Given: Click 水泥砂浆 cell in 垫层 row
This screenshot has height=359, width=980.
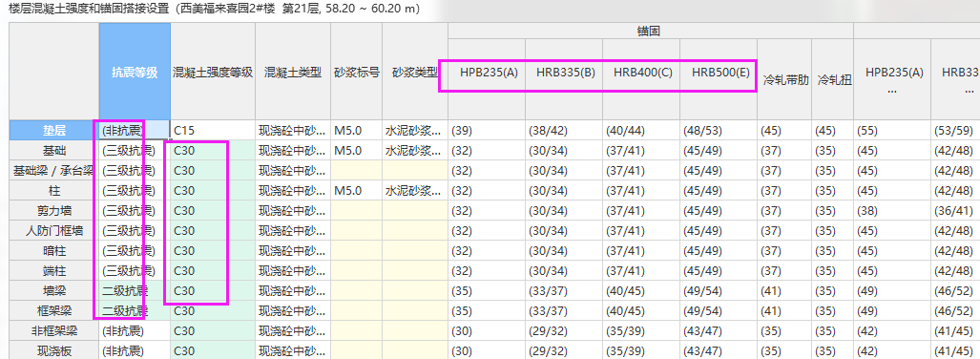Looking at the screenshot, I should (x=415, y=131).
